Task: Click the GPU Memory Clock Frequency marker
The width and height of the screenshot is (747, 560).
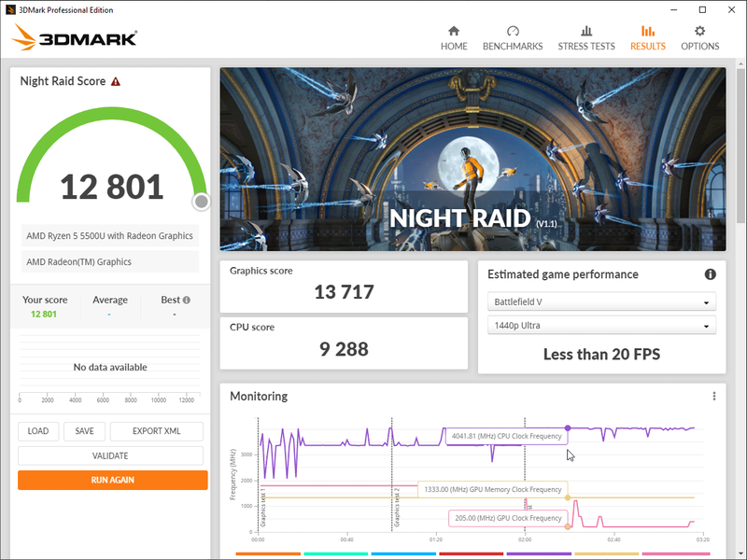Action: click(x=568, y=497)
